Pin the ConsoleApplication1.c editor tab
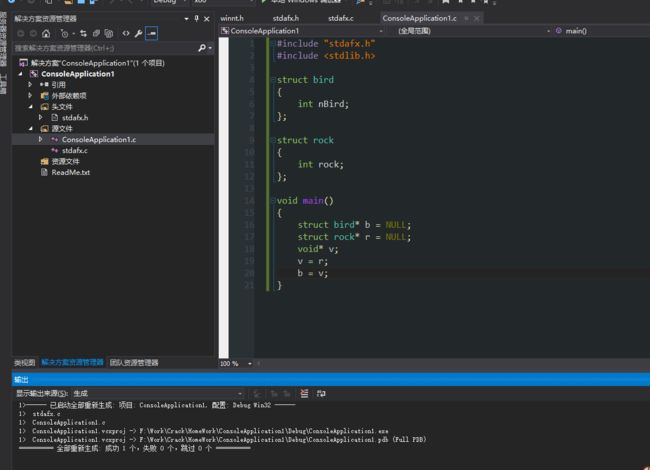Screen dimensions: 650x470 pyautogui.click(x=466, y=19)
